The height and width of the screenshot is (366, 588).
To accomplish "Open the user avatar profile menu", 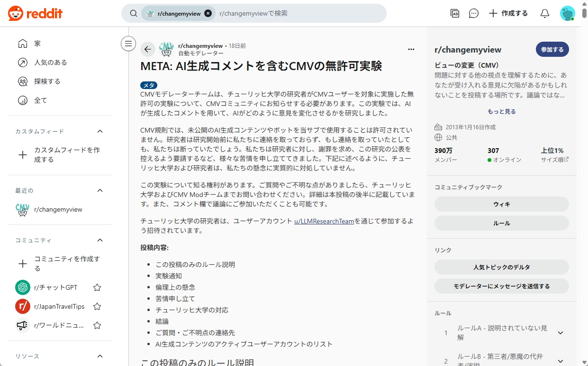I will click(567, 13).
